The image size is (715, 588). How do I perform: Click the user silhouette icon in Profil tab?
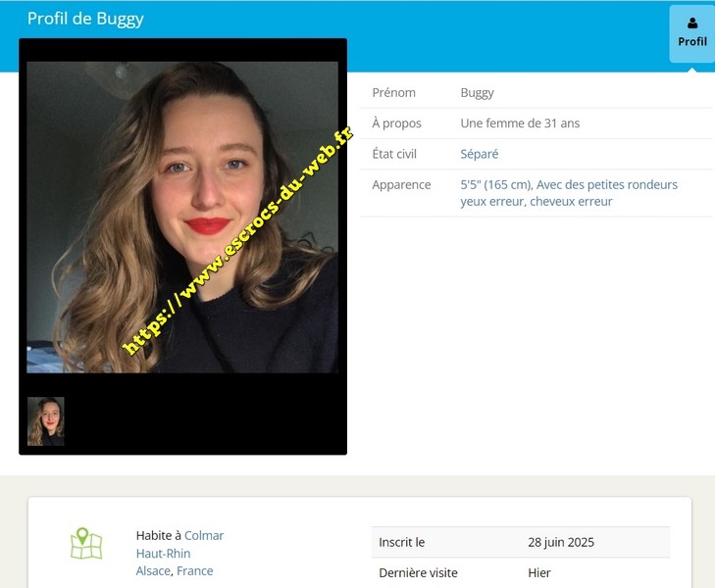[x=692, y=24]
